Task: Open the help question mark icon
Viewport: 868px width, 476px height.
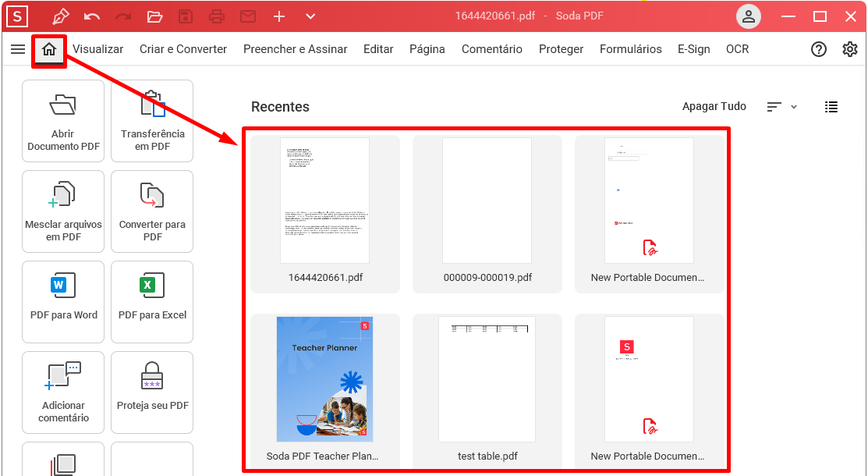Action: (x=818, y=49)
